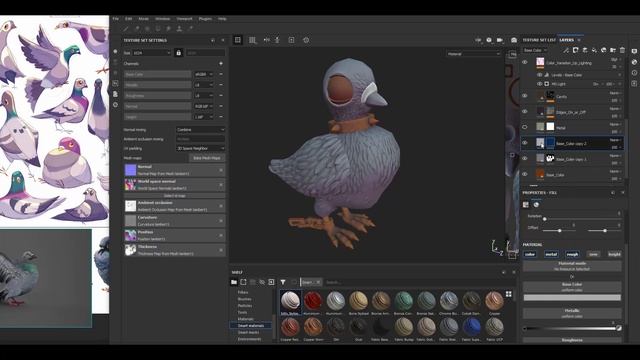This screenshot has width=640, height=360.
Task: Toggle the symmetry icon in viewport toolbar
Action: (x=267, y=40)
